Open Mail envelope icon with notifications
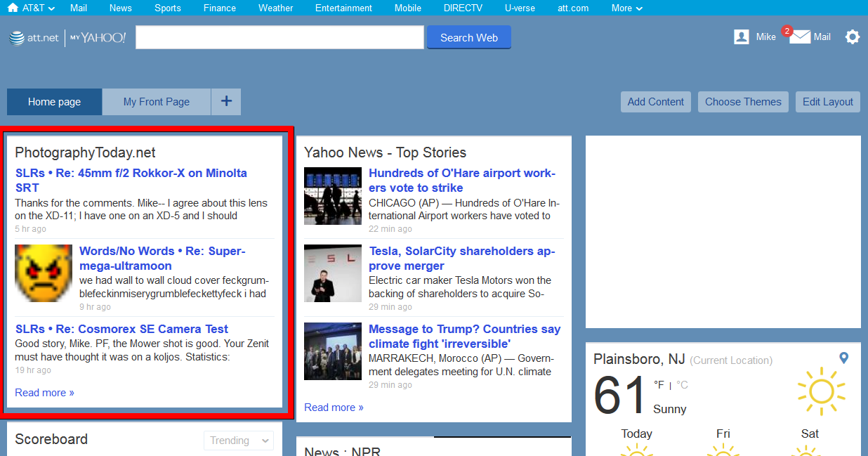868x456 pixels. pyautogui.click(x=800, y=37)
